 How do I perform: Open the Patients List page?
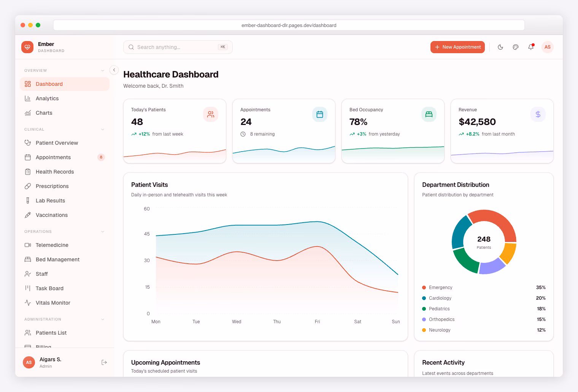pyautogui.click(x=51, y=333)
